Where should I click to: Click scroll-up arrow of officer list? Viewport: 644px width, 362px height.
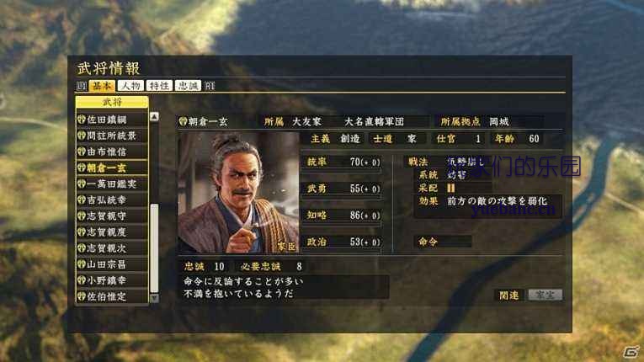pyautogui.click(x=154, y=117)
